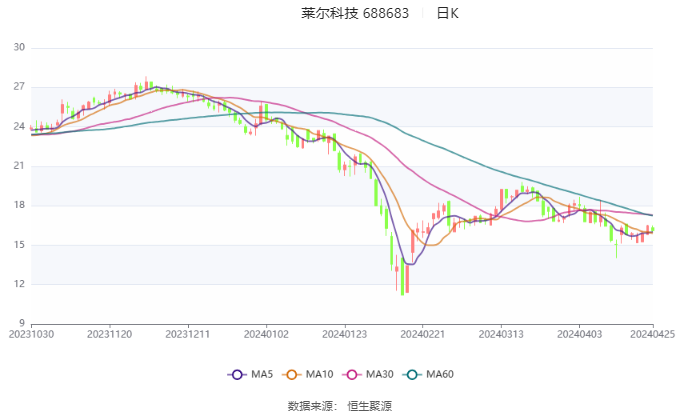680x413 pixels.
Task: Click the x-axis date label 20231120
Action: click(109, 334)
